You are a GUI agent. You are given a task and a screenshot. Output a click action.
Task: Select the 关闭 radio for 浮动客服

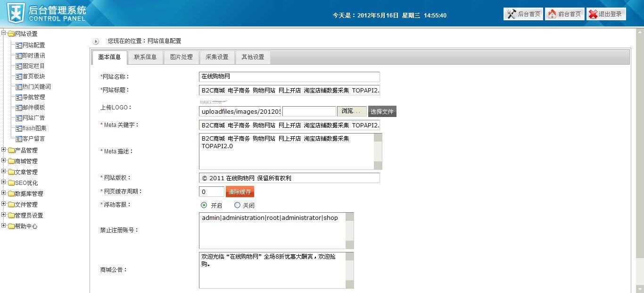coord(238,205)
